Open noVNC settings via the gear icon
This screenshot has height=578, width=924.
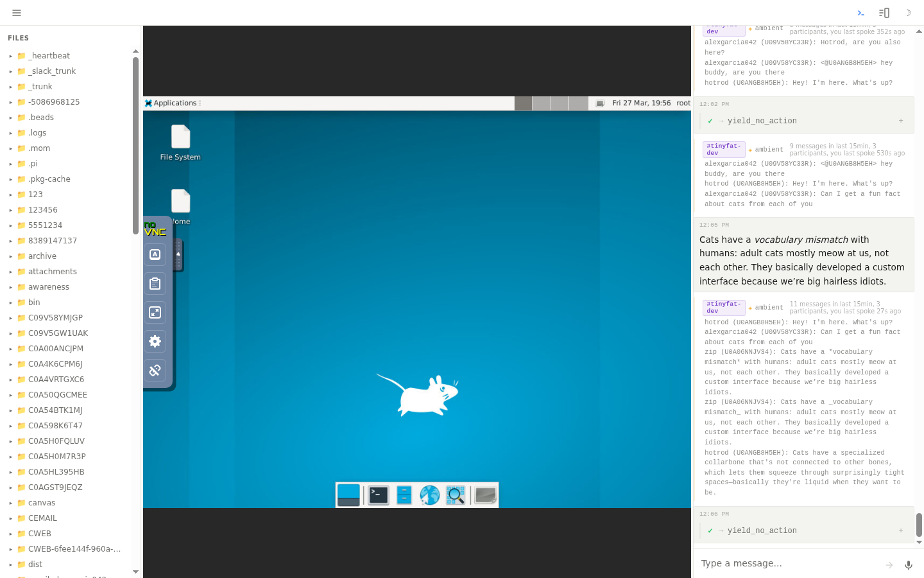155,341
